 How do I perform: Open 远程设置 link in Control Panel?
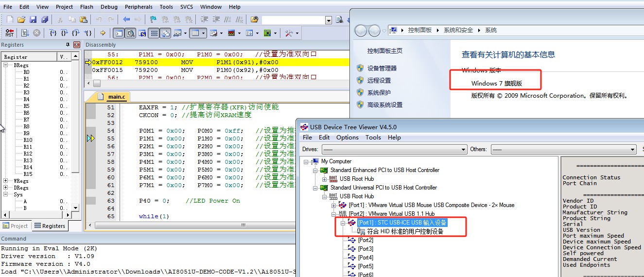pyautogui.click(x=379, y=80)
